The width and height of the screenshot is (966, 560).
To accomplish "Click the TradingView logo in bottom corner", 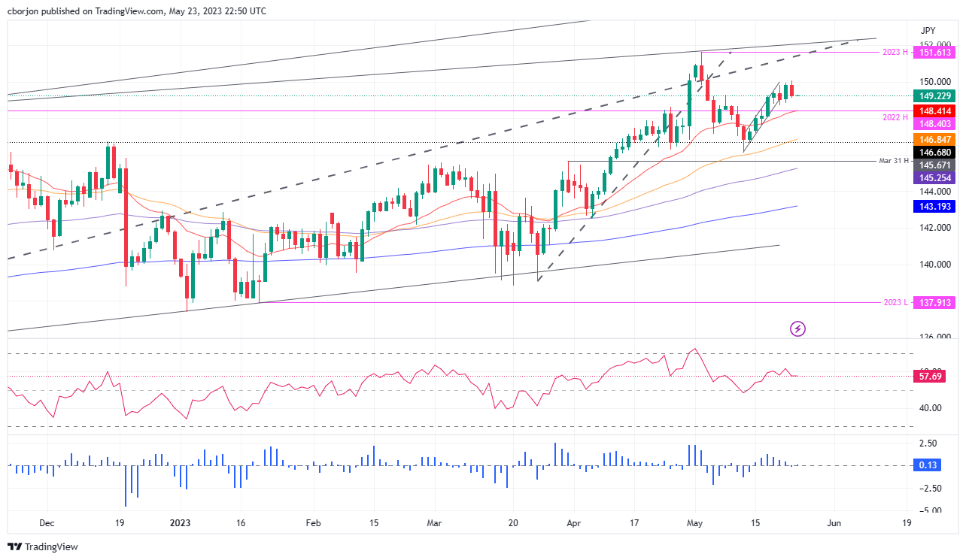I will pos(43,546).
